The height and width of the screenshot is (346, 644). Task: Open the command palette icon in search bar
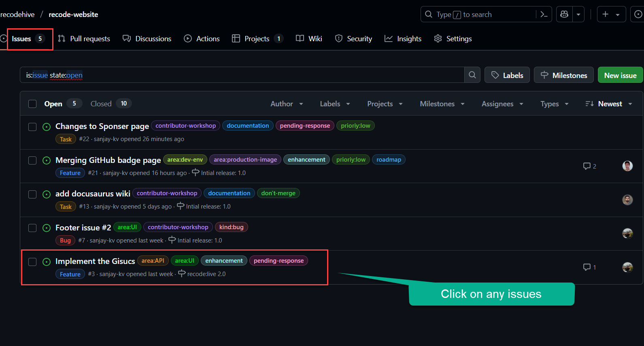pyautogui.click(x=544, y=15)
